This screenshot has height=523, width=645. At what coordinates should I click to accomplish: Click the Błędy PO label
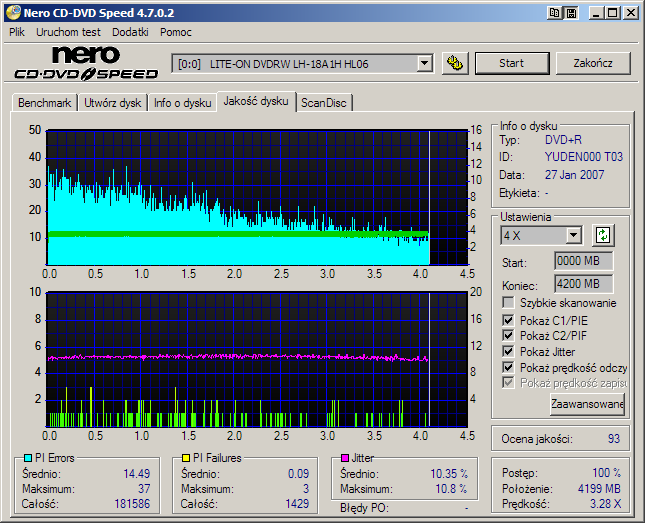pyautogui.click(x=364, y=509)
